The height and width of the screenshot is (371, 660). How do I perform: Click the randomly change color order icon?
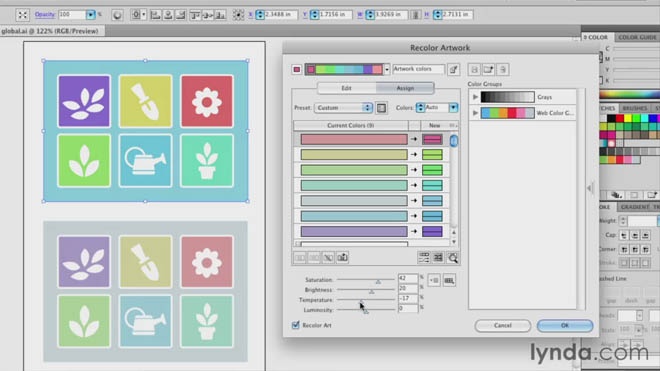424,258
